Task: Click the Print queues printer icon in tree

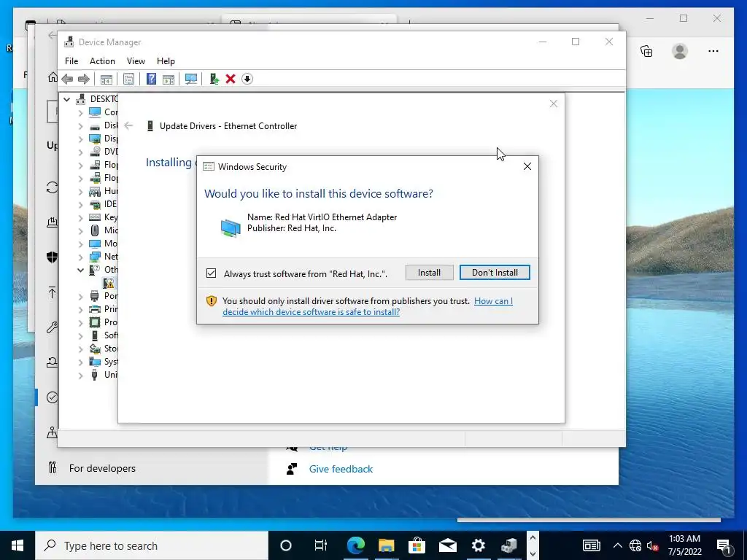Action: click(x=96, y=309)
